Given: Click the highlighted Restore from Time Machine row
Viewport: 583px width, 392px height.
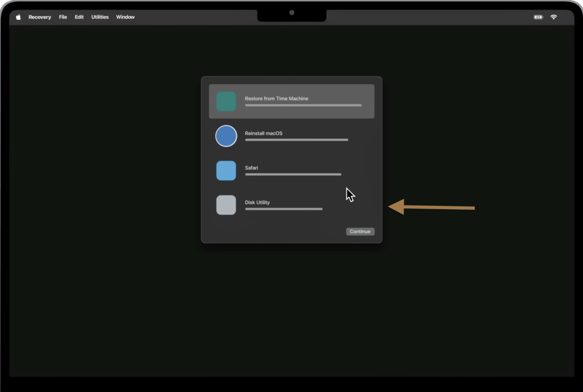Looking at the screenshot, I should [291, 101].
